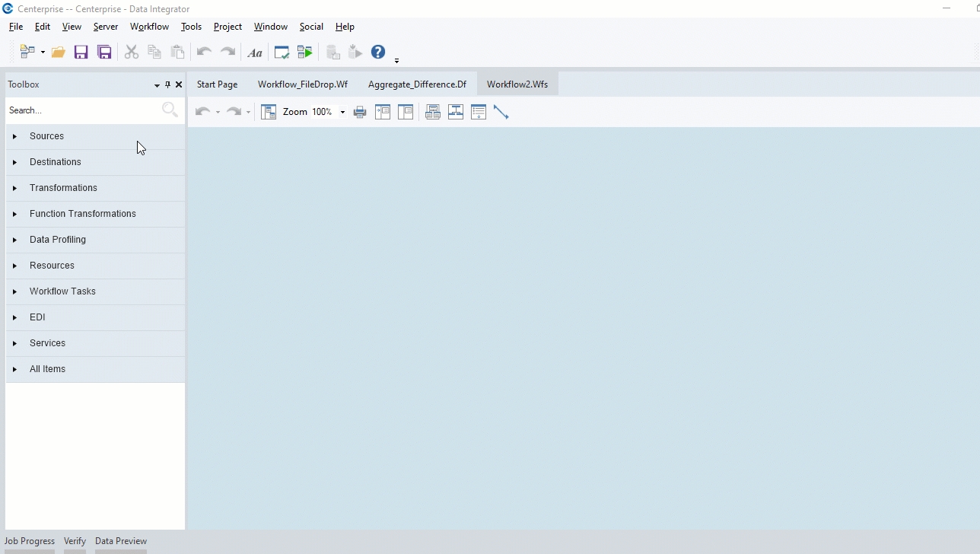Open the Job Progress panel

tap(30, 541)
